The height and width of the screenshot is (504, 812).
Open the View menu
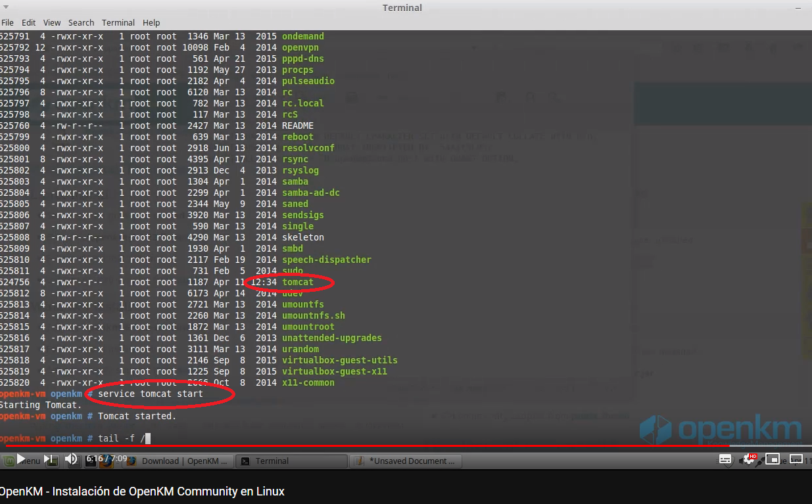[x=52, y=22]
